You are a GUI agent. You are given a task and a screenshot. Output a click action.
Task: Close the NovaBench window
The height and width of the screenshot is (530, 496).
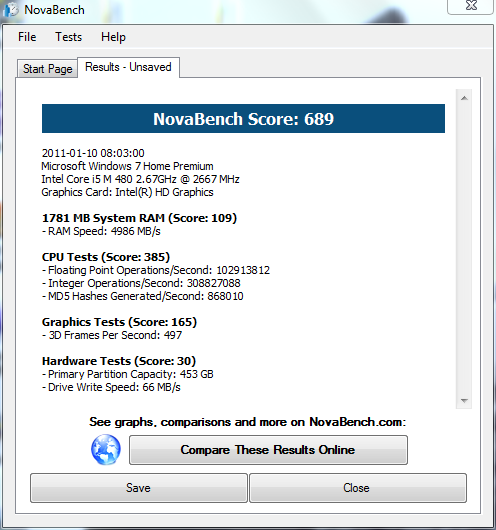(x=471, y=6)
